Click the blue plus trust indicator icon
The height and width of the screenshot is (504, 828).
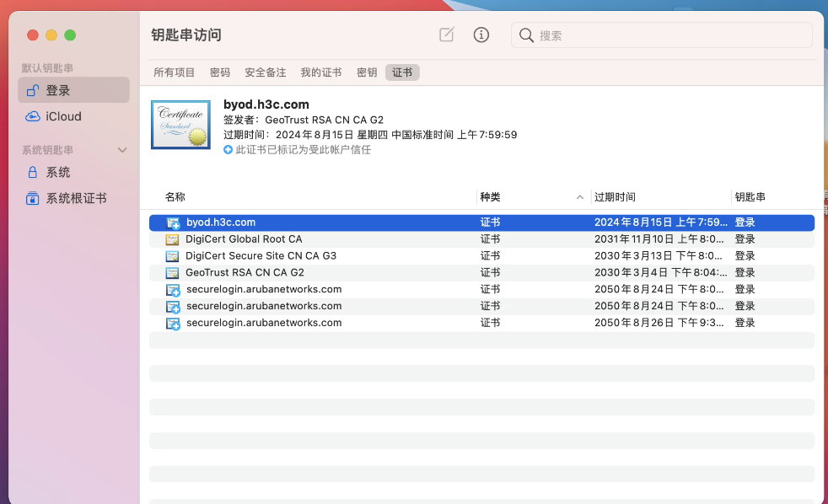pos(229,150)
